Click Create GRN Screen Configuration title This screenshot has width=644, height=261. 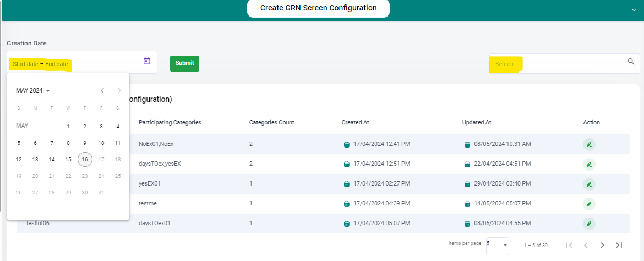click(318, 8)
